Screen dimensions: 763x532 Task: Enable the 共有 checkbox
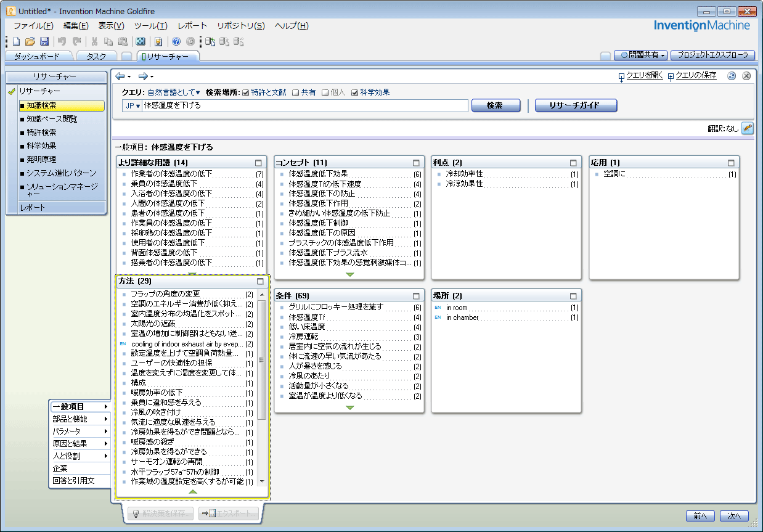[296, 93]
